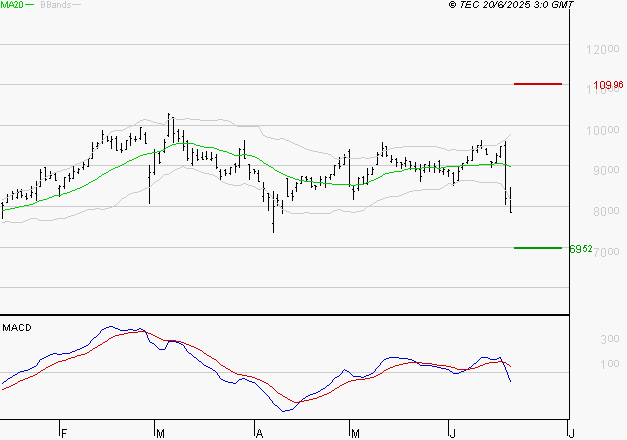Select the A month marker on timeline

(258, 431)
